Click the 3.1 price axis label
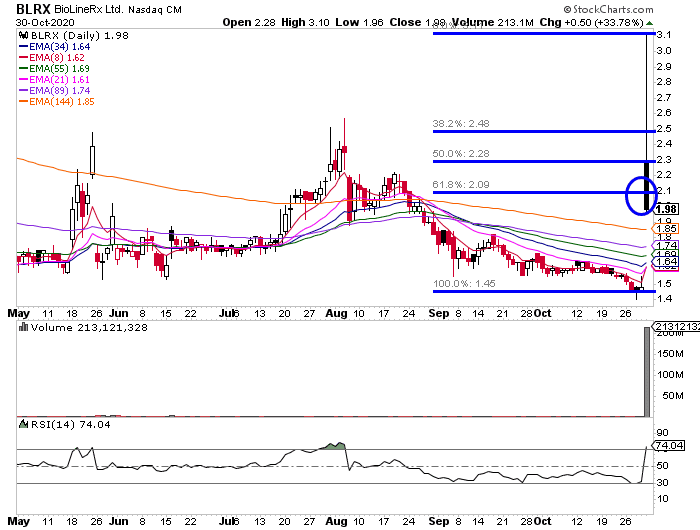 point(664,35)
